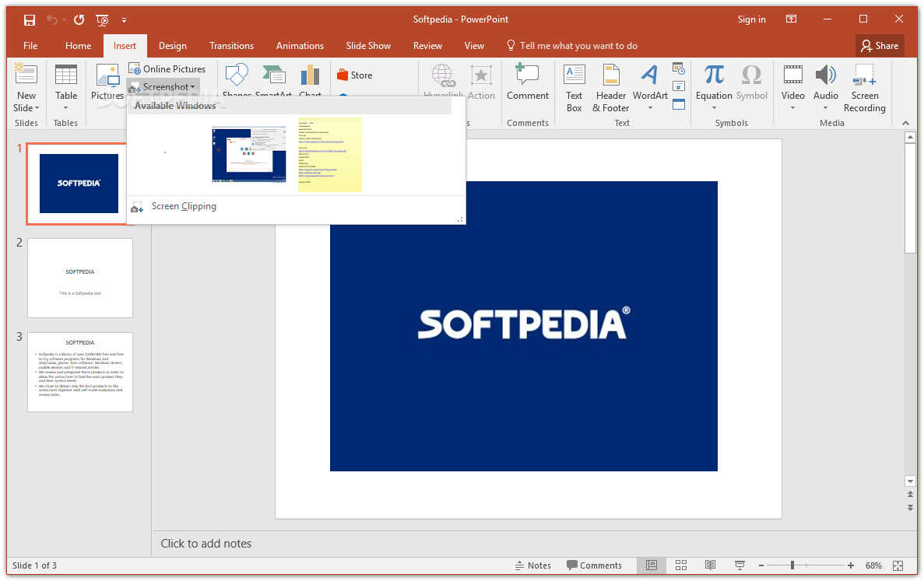The height and width of the screenshot is (581, 924).
Task: Click the Tell me what you want to do box
Action: tap(572, 46)
